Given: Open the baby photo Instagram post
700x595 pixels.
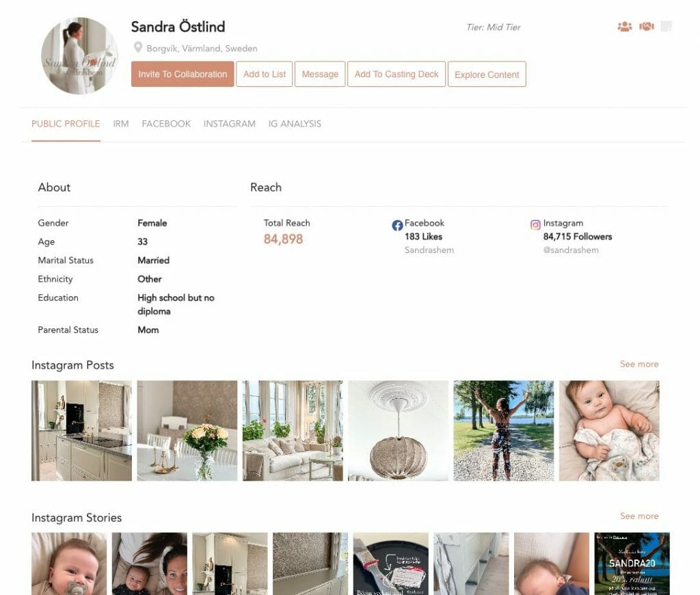Looking at the screenshot, I should 609,431.
